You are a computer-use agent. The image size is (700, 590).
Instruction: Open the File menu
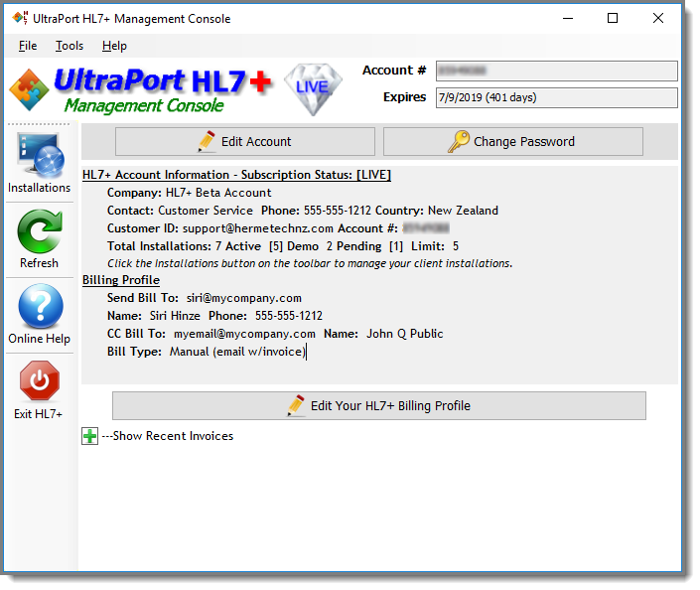(x=28, y=46)
